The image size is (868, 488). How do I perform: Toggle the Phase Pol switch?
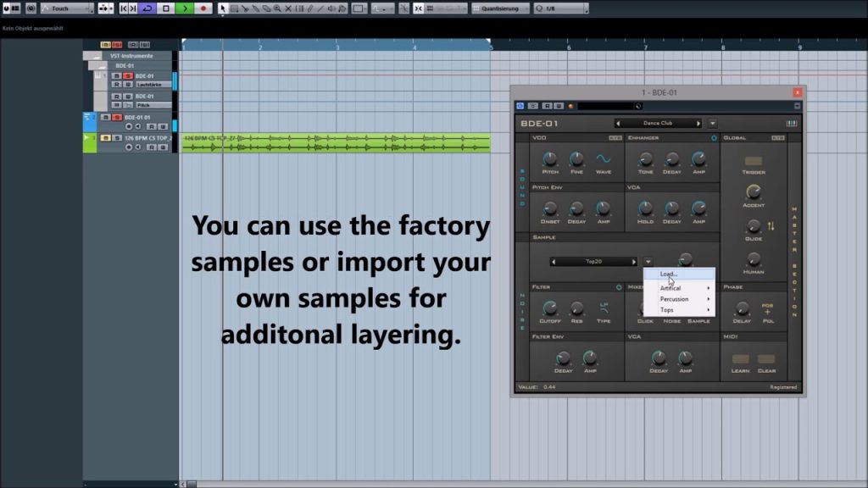click(x=767, y=309)
